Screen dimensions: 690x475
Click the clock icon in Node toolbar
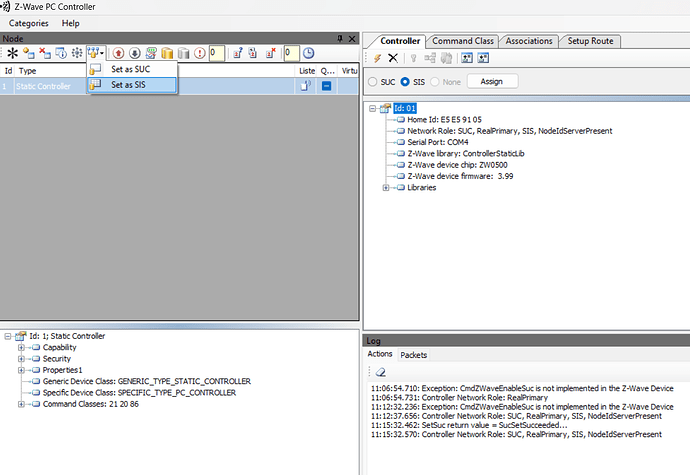click(308, 53)
